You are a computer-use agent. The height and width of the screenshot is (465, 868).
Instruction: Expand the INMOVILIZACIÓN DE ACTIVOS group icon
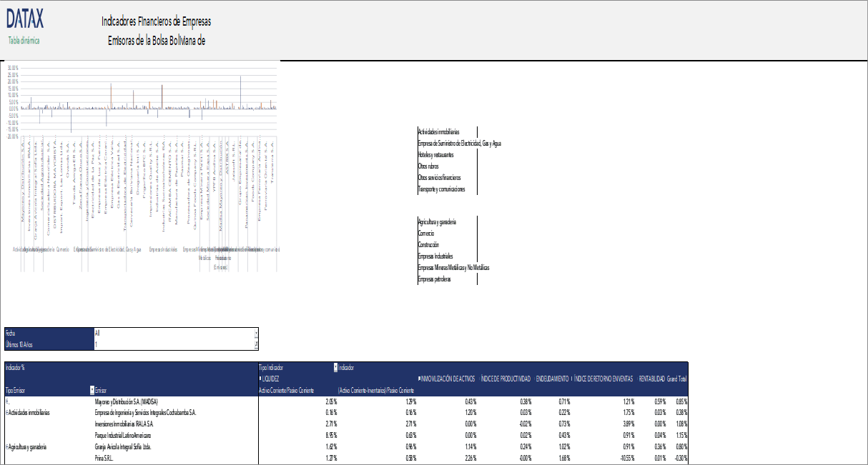[x=419, y=378]
